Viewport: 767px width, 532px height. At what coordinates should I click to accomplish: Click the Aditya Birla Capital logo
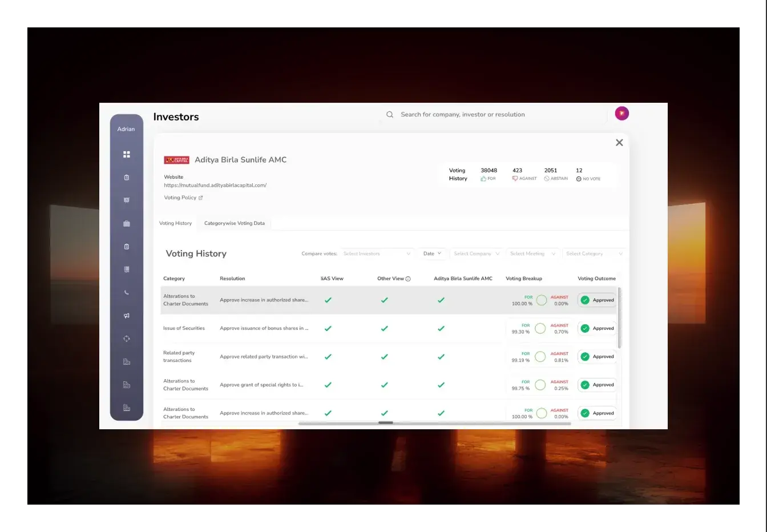176,160
